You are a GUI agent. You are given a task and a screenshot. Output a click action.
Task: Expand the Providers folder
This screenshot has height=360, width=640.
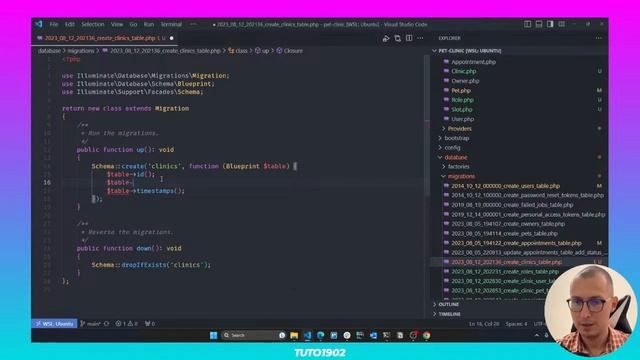(x=460, y=129)
